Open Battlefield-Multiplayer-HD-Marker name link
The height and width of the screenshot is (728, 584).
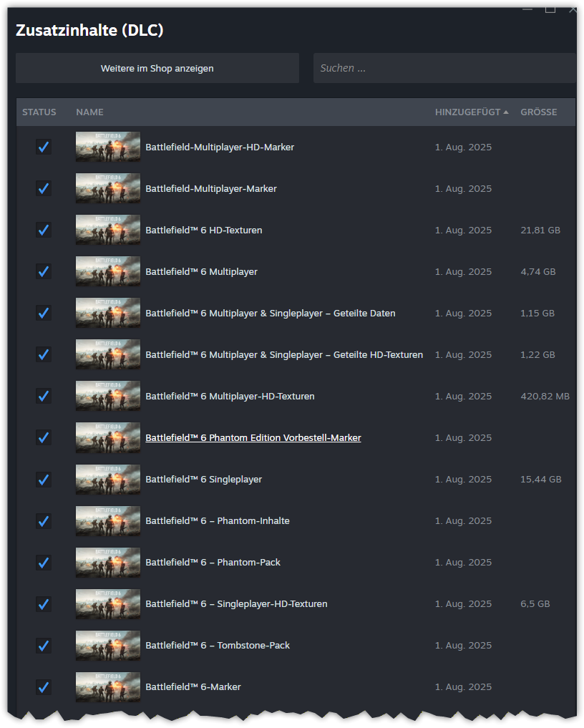(220, 147)
